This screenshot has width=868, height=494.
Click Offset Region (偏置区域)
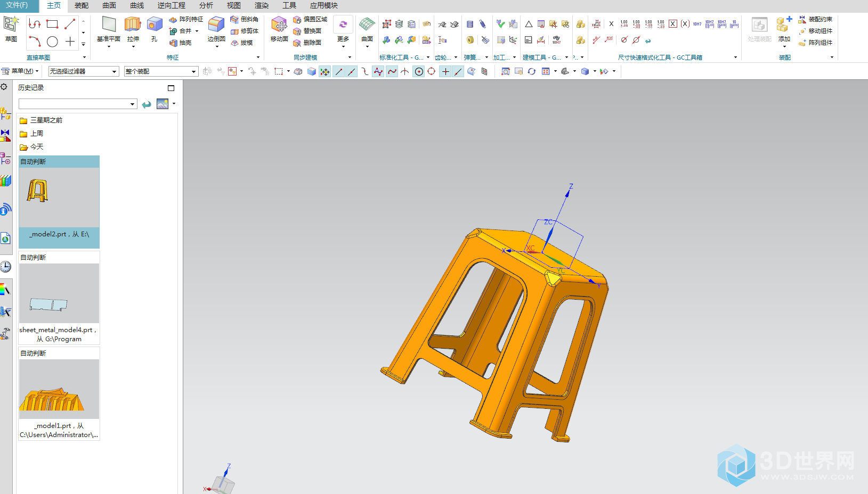coord(310,19)
